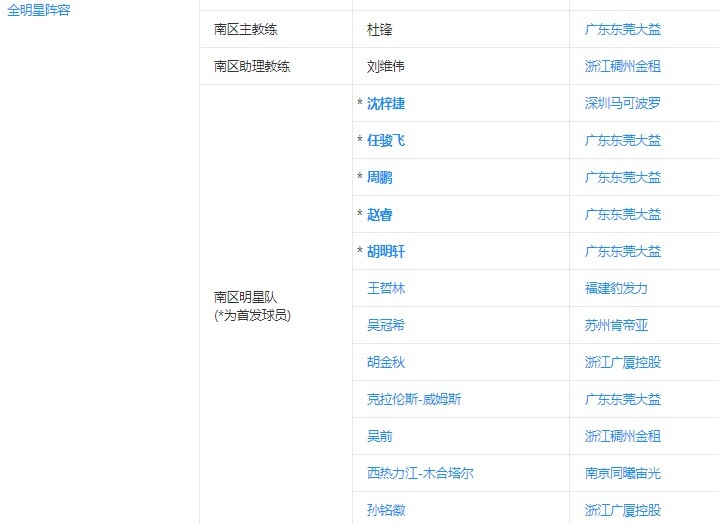Viewport: 719px width, 524px height.
Task: Click the 福建豹发力 team link
Action: click(x=616, y=288)
